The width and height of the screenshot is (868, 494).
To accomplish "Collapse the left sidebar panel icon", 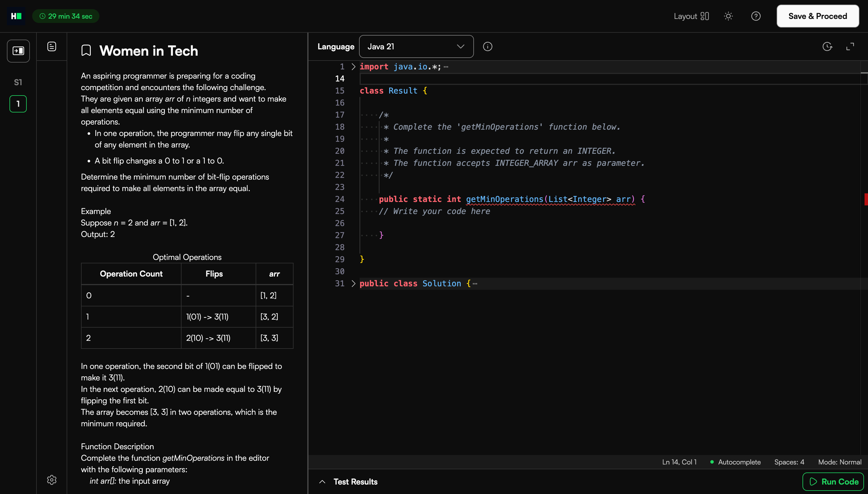I will coord(18,51).
